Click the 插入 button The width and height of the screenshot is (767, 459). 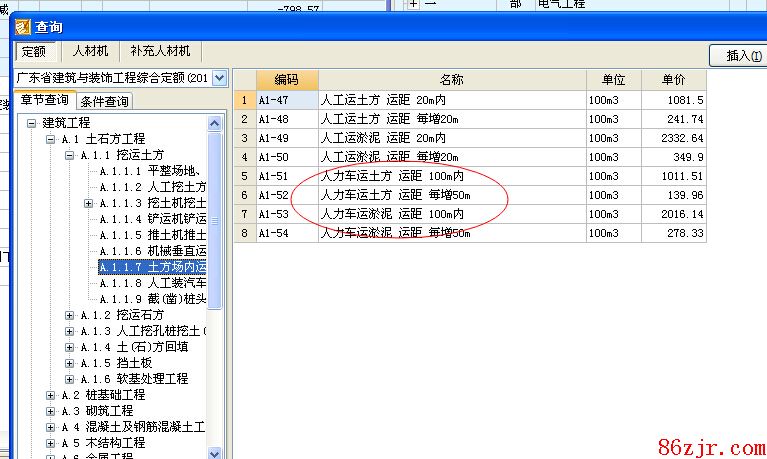tap(740, 56)
